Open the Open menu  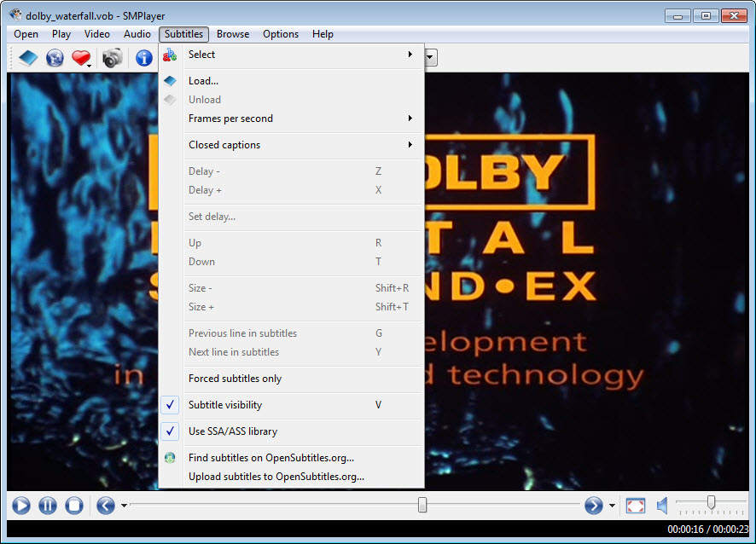tap(26, 34)
